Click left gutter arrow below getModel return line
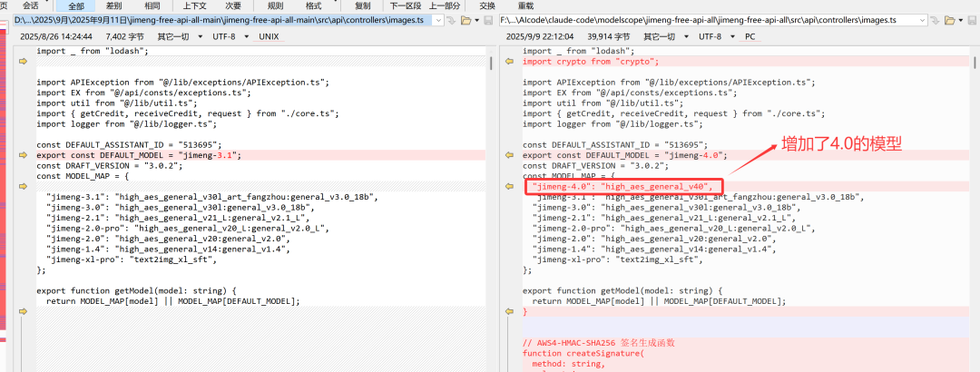The image size is (980, 372). [x=24, y=311]
